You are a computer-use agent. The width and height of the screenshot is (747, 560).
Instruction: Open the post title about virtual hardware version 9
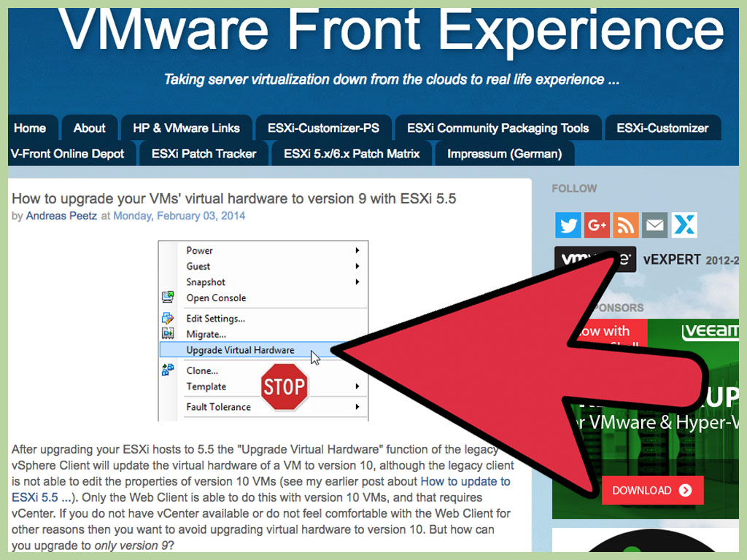click(x=234, y=198)
